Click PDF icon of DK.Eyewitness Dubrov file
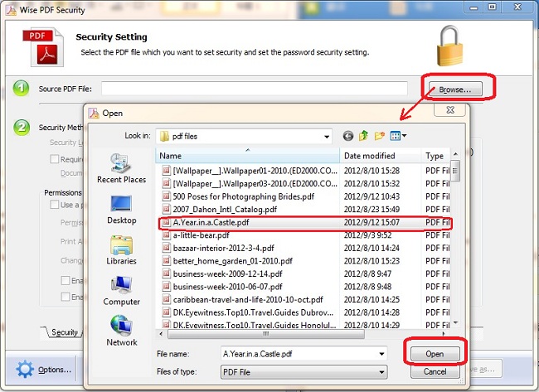The width and height of the screenshot is (539, 392). pos(167,312)
